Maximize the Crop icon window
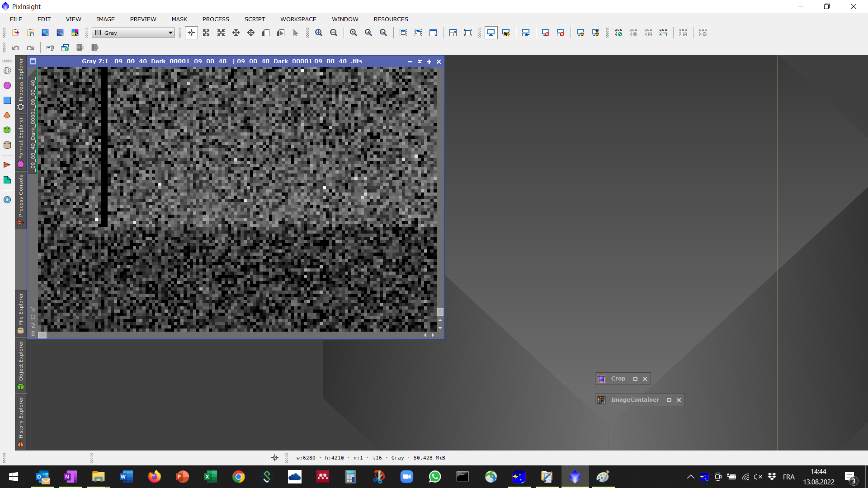868x488 pixels. point(635,379)
